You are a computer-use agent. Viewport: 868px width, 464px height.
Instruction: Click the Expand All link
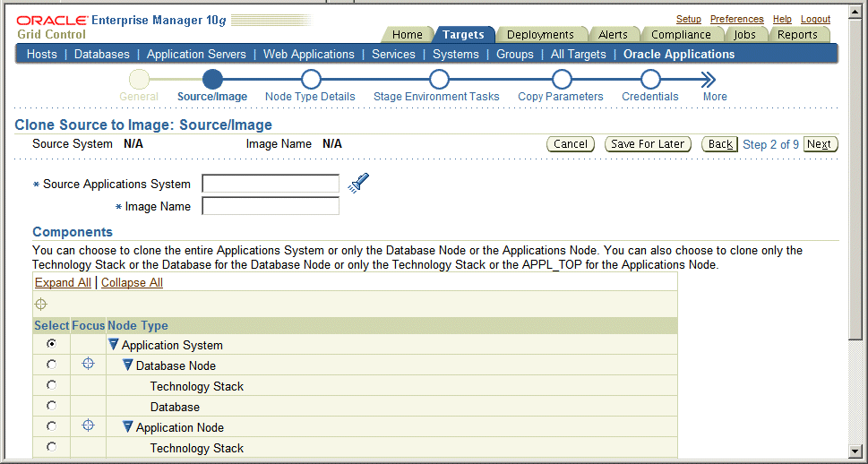tap(63, 282)
